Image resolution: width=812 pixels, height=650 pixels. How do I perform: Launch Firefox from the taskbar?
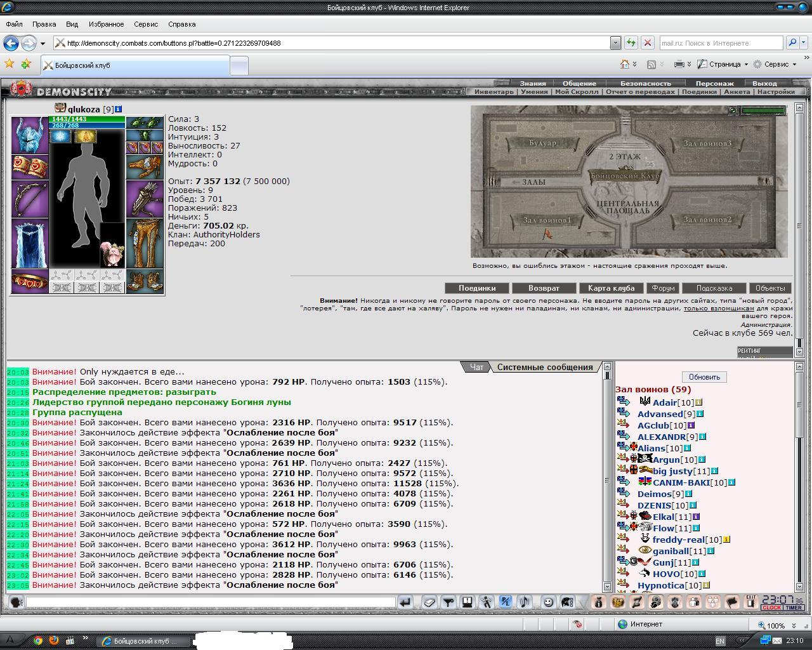[54, 640]
